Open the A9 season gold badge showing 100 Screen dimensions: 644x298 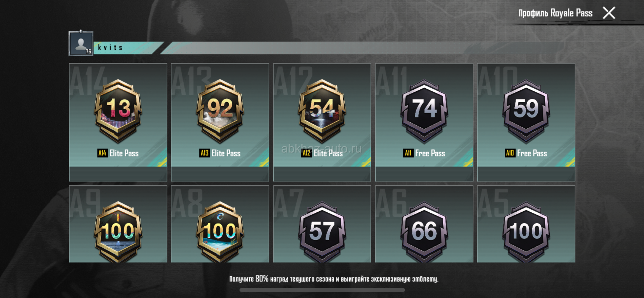[118, 232]
